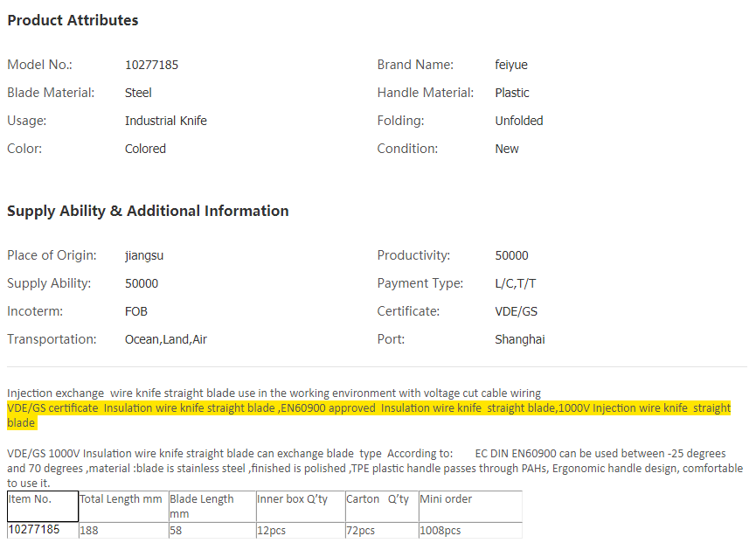Select the Port value Shanghai
This screenshot has height=550, width=756.
tap(520, 339)
